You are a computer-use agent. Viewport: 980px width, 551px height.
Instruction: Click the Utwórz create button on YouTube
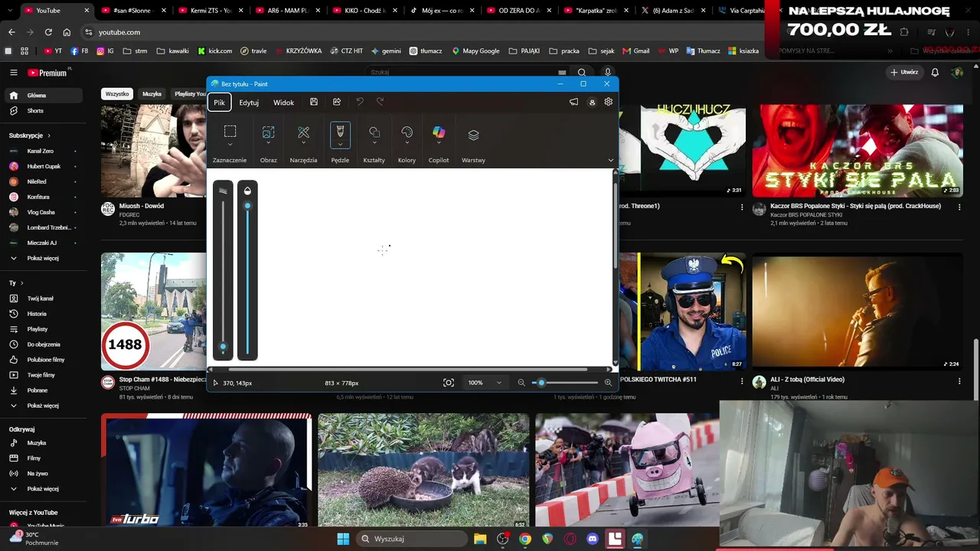904,73
